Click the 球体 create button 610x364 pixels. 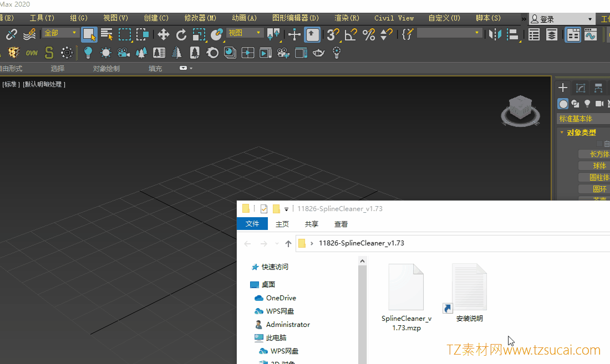point(599,166)
